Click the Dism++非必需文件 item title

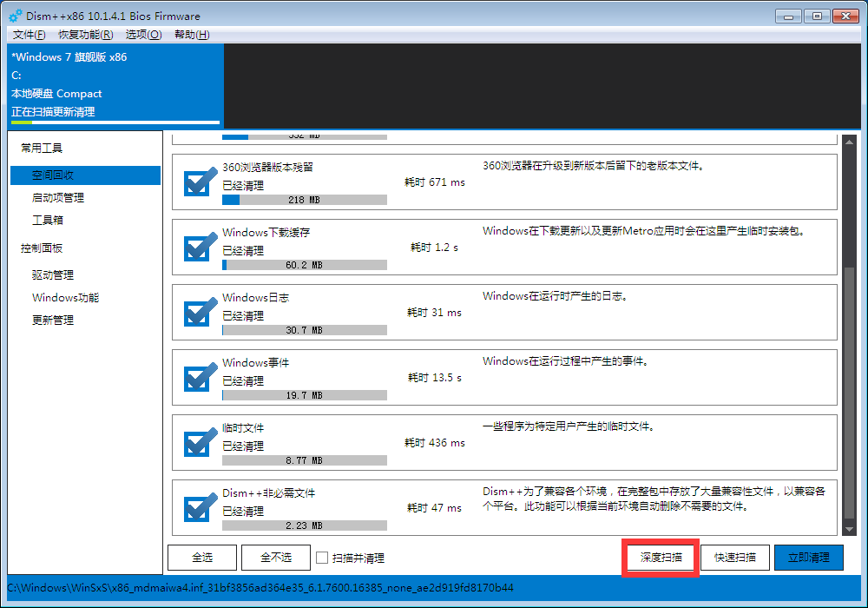point(268,493)
